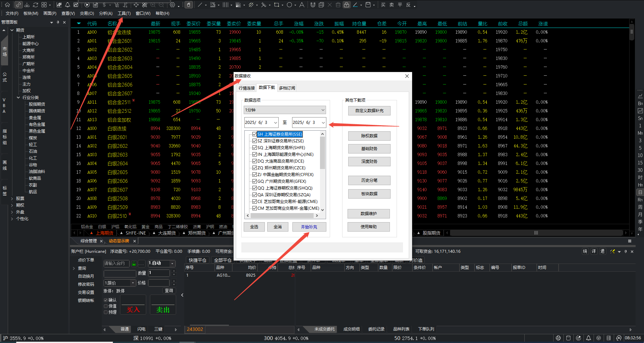Enable the 保值 checkbox in the order panel

pos(106,306)
